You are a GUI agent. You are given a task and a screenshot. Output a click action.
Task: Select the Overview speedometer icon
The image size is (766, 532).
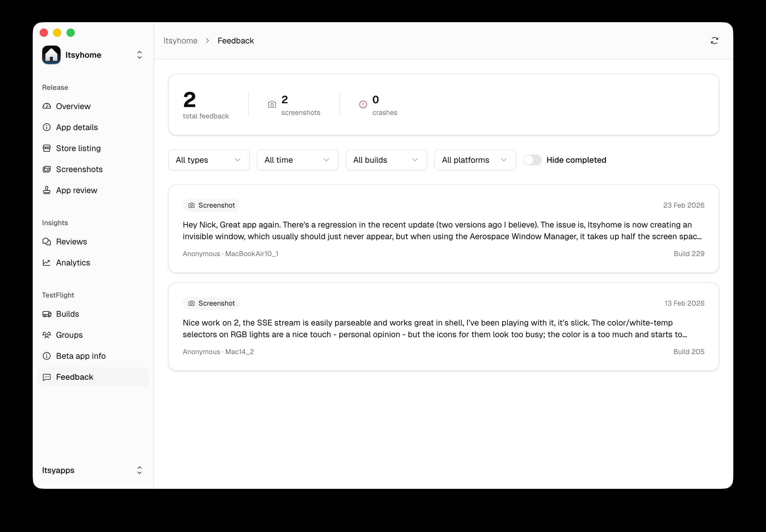(47, 106)
